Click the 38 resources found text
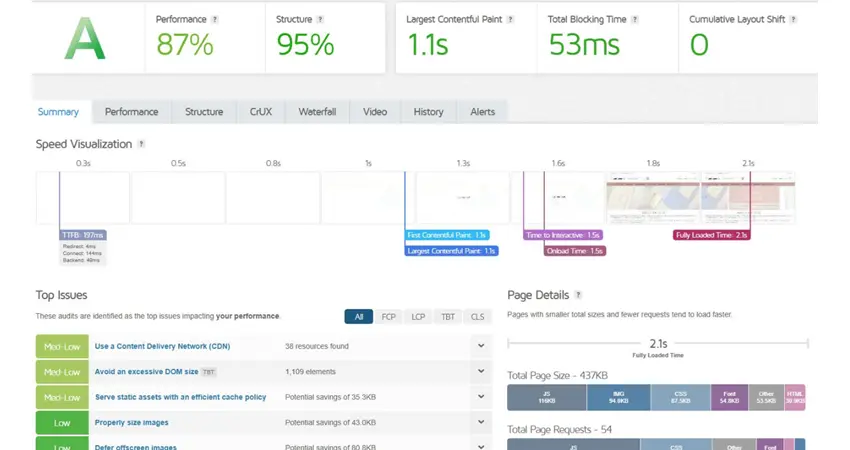 317,346
